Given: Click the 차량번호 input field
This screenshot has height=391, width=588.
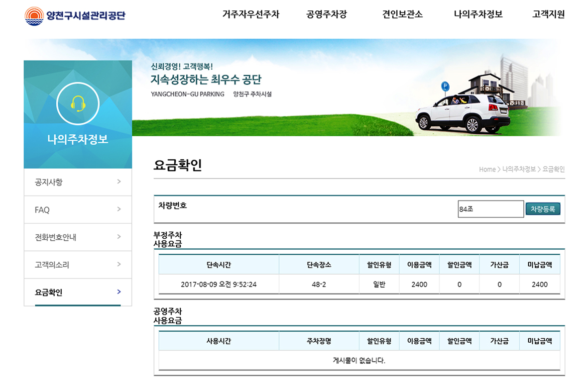Looking at the screenshot, I should (490, 209).
